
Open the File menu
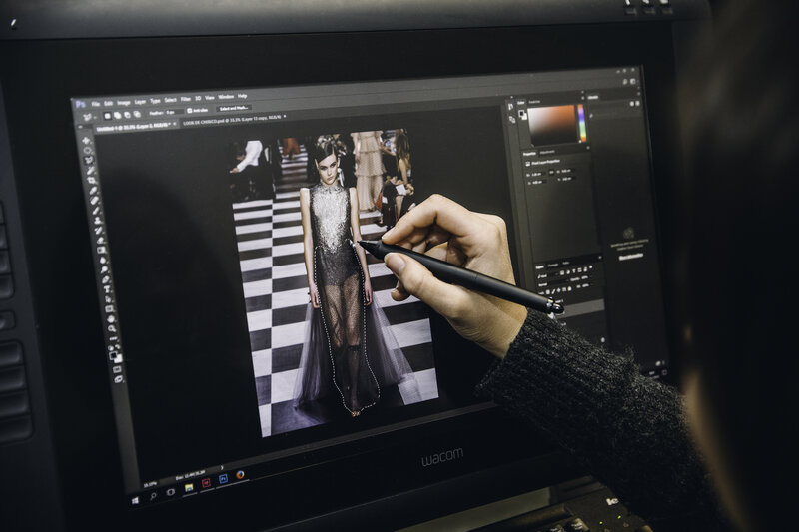pos(95,105)
